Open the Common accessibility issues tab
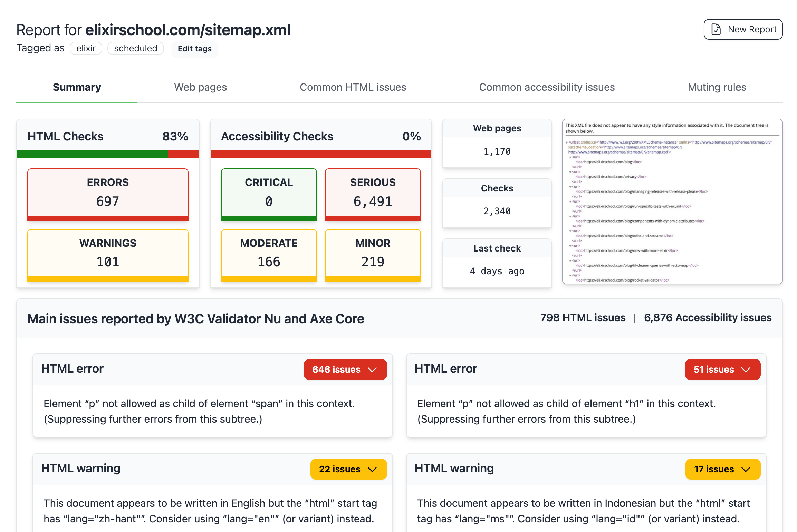This screenshot has height=532, width=797. point(547,87)
